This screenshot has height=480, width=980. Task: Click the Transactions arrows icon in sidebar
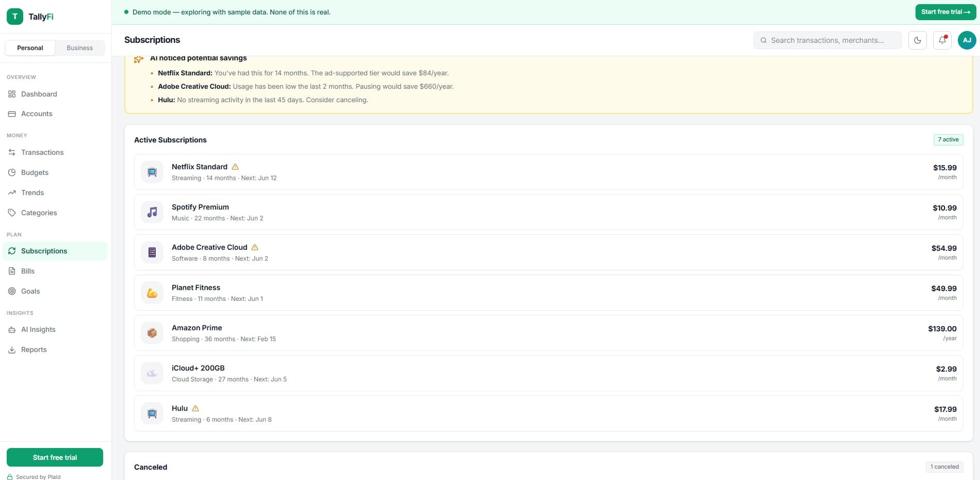point(12,152)
